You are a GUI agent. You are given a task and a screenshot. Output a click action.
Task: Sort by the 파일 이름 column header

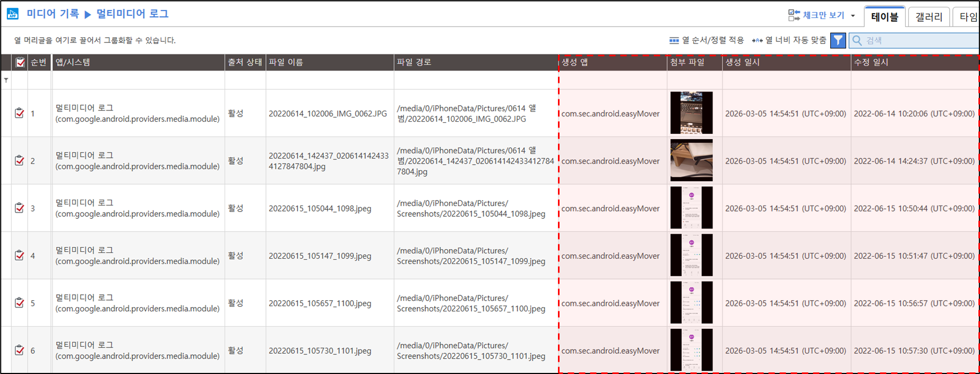(330, 62)
